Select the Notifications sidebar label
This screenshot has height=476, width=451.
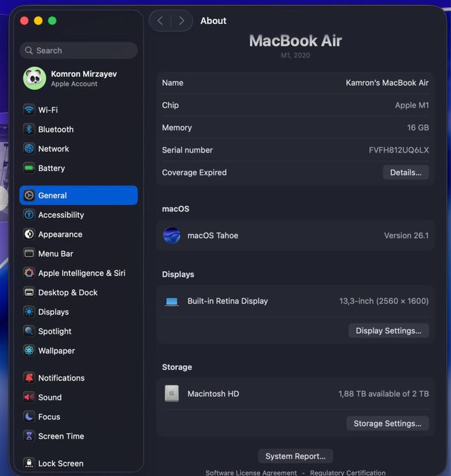[x=61, y=378]
